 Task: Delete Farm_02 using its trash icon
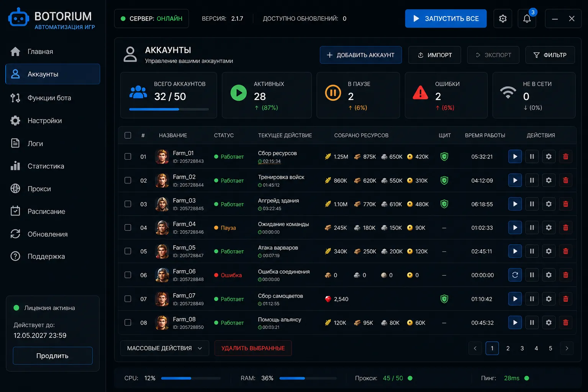coord(565,180)
